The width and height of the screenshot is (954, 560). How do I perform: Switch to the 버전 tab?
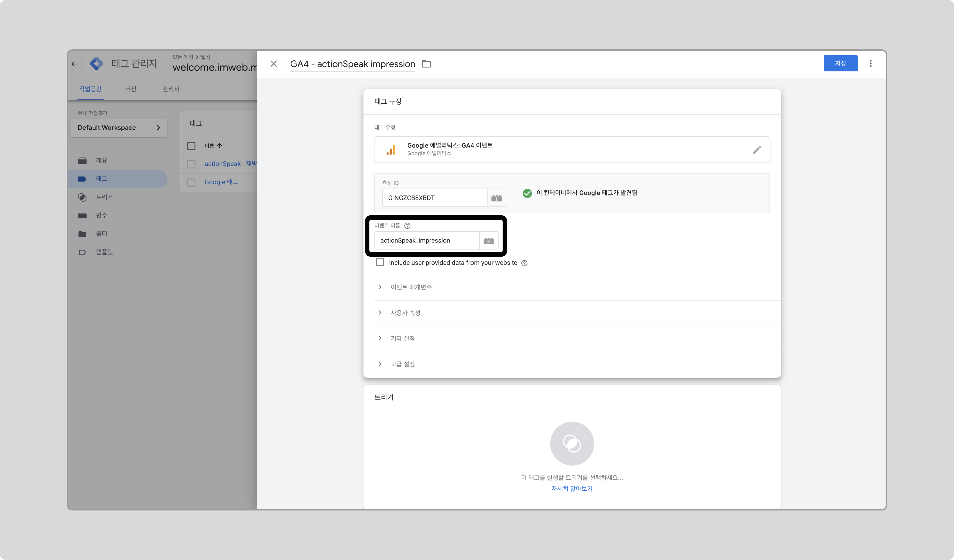click(131, 89)
